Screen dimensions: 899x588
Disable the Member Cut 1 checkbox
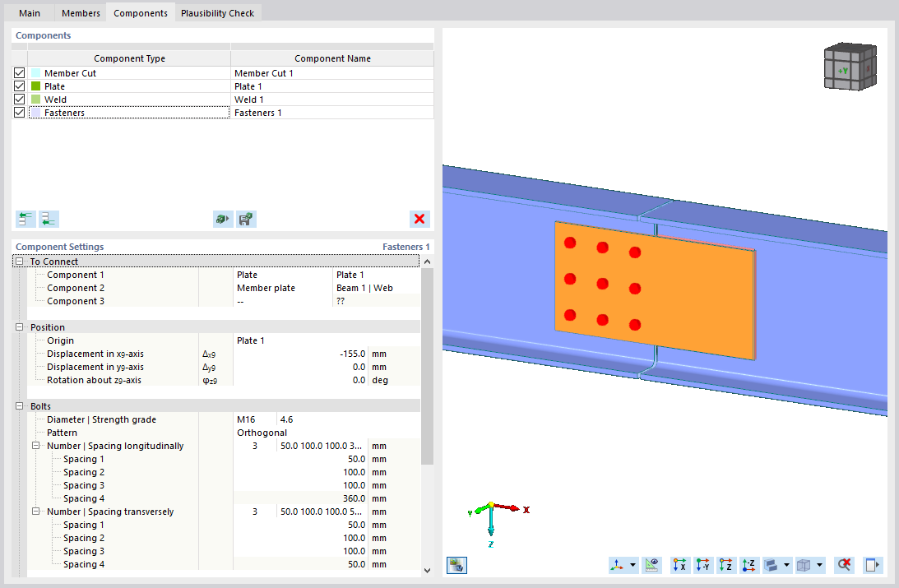(x=18, y=72)
